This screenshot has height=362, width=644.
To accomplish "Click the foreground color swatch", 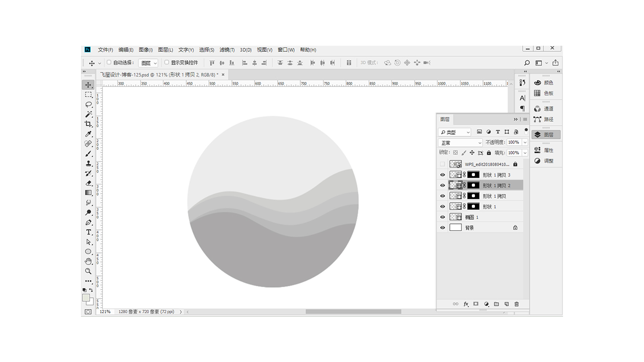I will click(x=86, y=298).
